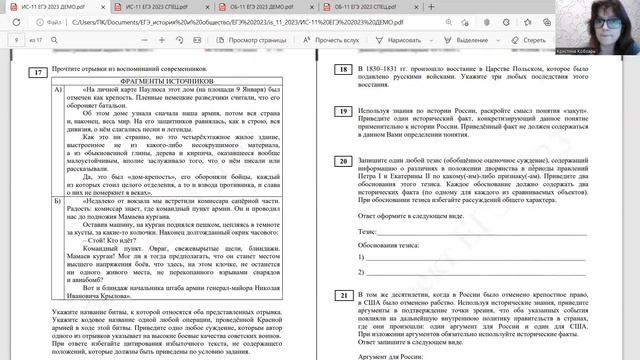Close the ОБ-11 ЕГЭ 2023 СПЕЦ.pdf tab
Image resolution: width=640 pixels, height=360 pixels.
point(416,7)
